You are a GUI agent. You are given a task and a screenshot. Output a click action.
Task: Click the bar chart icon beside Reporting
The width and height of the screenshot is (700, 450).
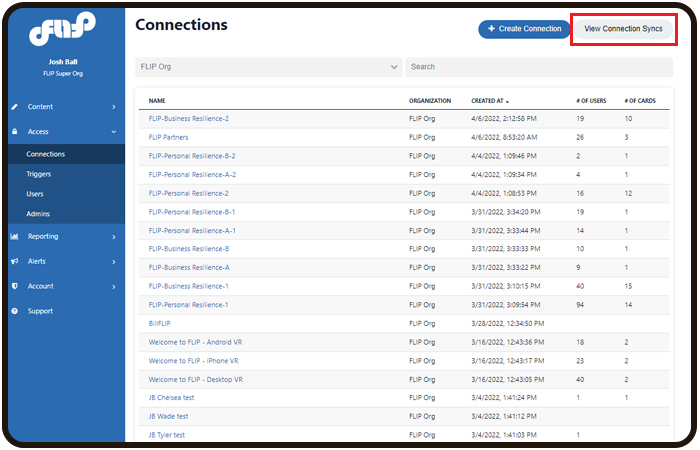[15, 237]
